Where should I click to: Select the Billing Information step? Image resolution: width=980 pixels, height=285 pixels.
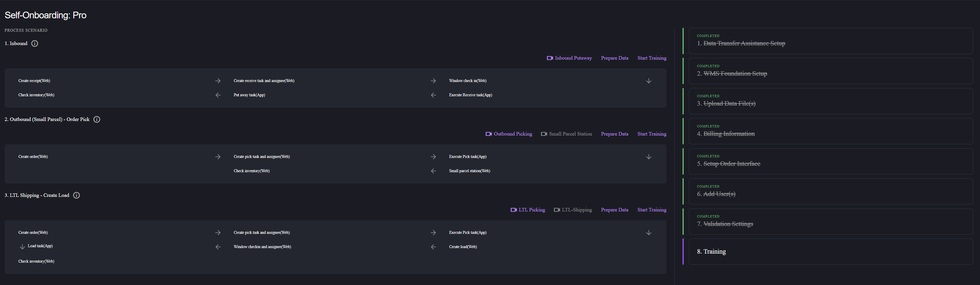[729, 134]
